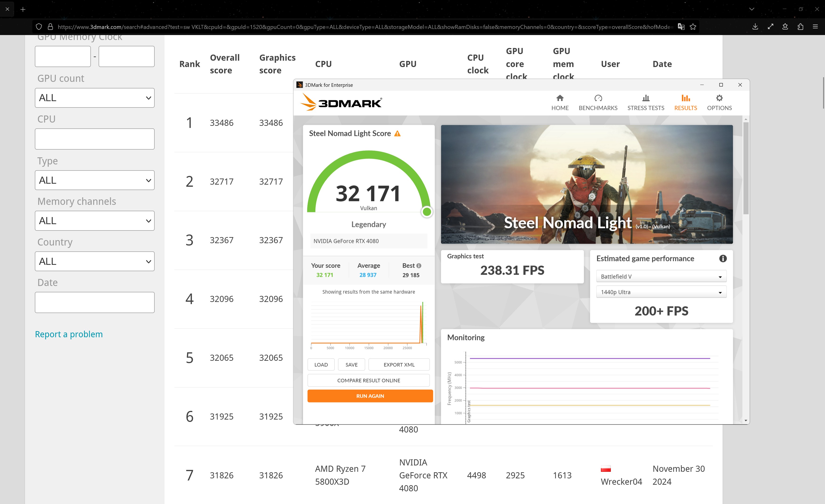Viewport: 825px width, 504px height.
Task: Open the Battlefield V game dropdown
Action: click(661, 276)
